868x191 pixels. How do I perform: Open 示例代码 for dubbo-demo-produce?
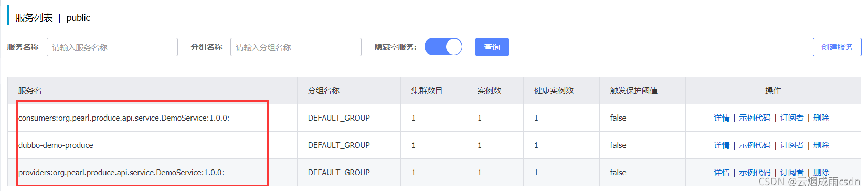pos(755,145)
